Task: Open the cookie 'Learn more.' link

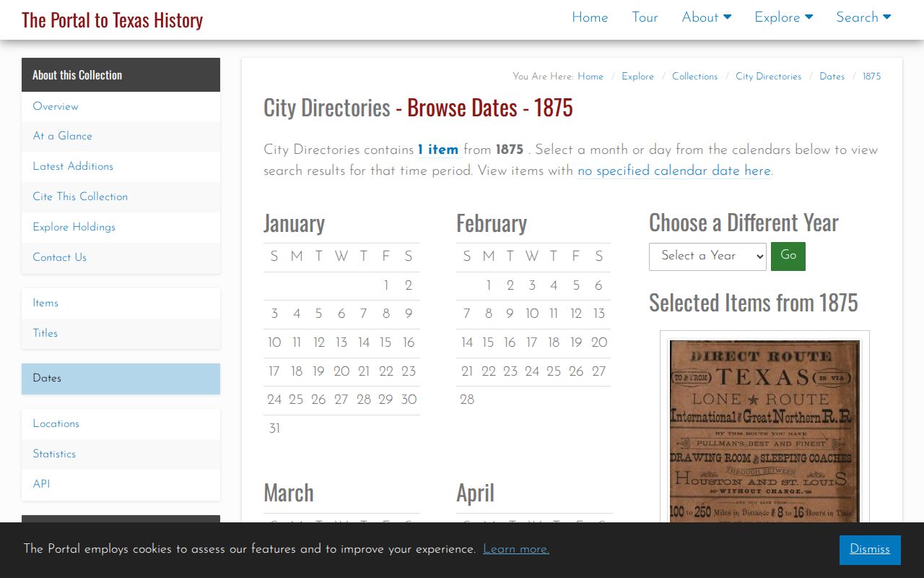Action: coord(516,549)
